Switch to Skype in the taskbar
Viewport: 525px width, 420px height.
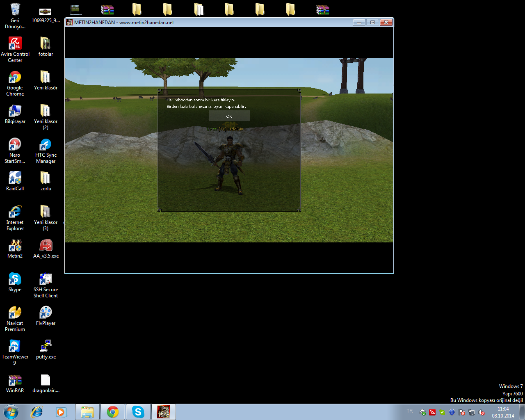[138, 412]
